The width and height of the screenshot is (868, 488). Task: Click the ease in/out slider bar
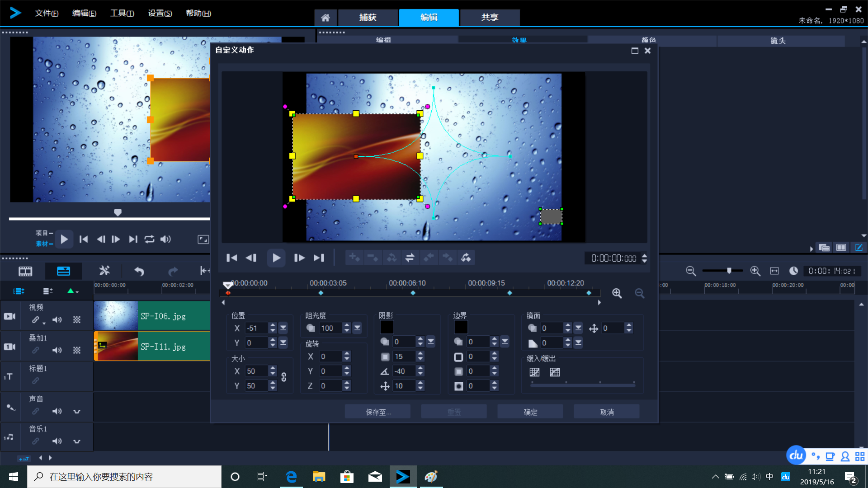[x=583, y=385]
